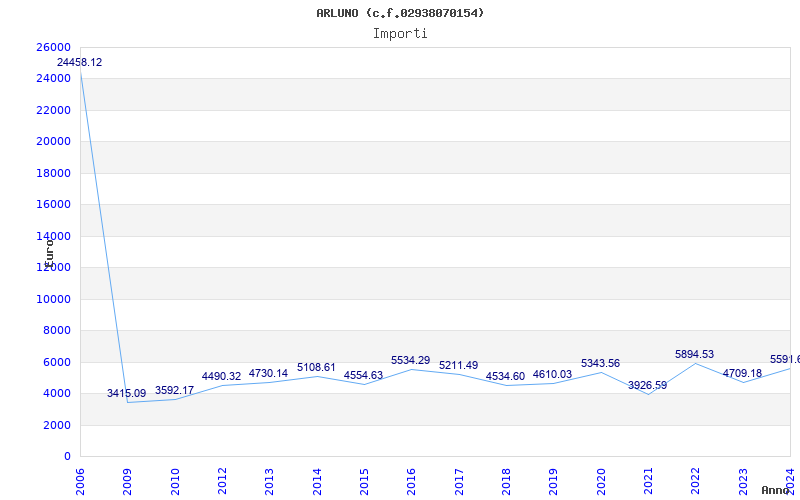Click the 2013 x-axis year label
The image size is (800, 500).
tap(269, 482)
